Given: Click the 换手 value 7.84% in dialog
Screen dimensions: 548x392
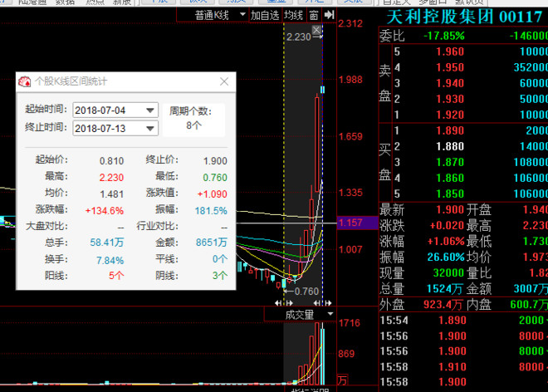Looking at the screenshot, I should [110, 261].
